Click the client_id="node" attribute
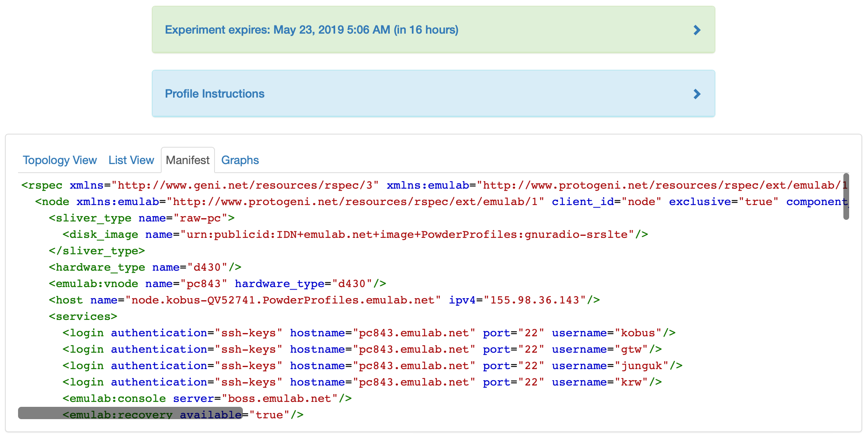Image resolution: width=868 pixels, height=438 pixels. (x=606, y=202)
